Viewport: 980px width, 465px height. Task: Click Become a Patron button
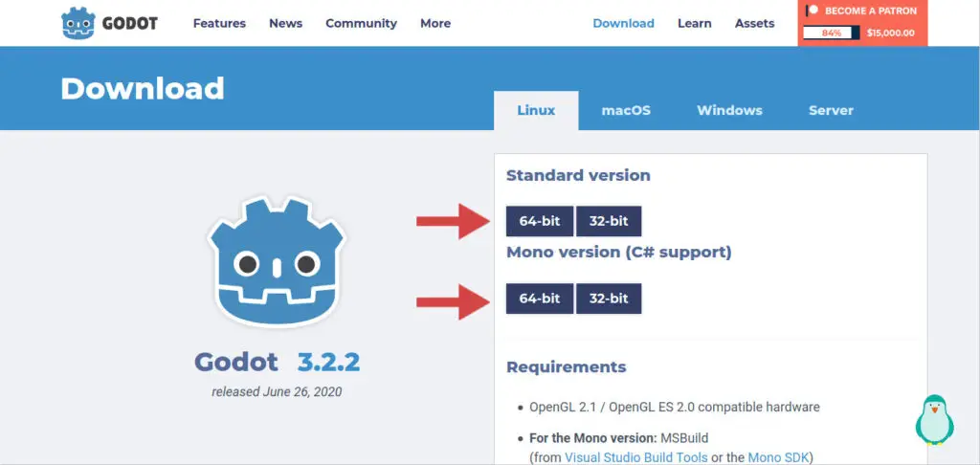pyautogui.click(x=862, y=23)
